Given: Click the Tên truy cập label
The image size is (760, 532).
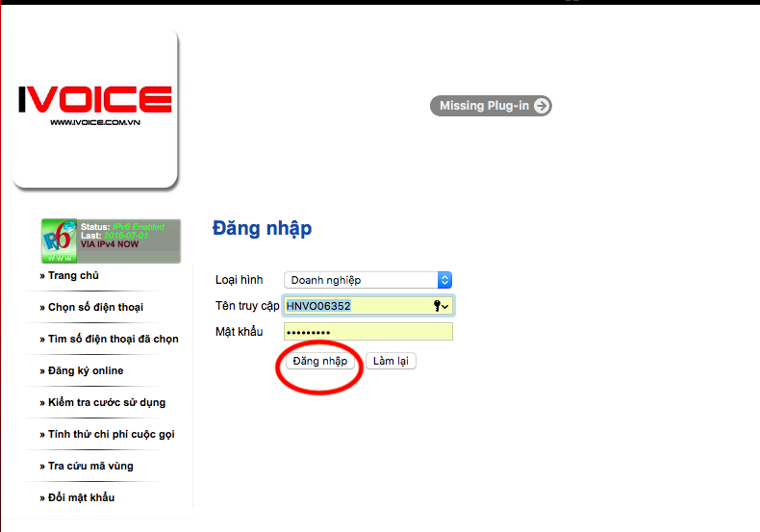Looking at the screenshot, I should coord(247,306).
